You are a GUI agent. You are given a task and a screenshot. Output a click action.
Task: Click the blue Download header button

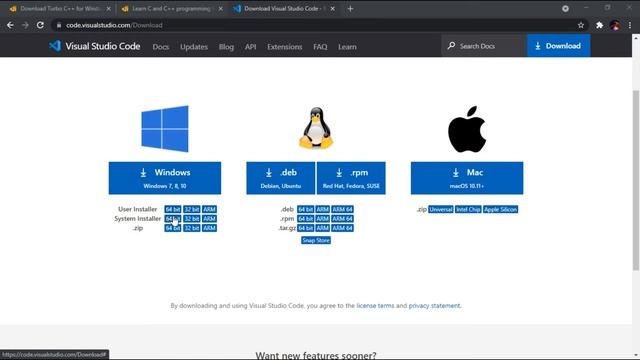point(558,46)
